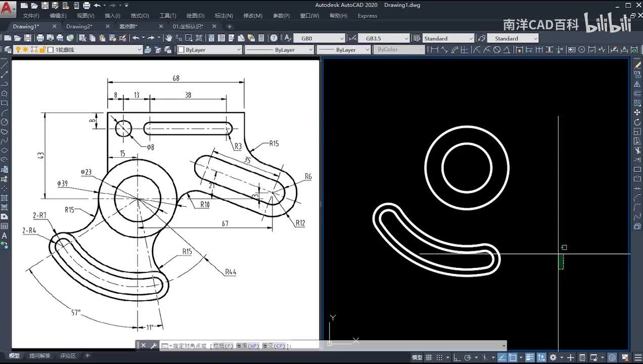Viewport: 643px width, 364px height.
Task: Select the Erase tool in modify toolbar
Action: point(637,65)
